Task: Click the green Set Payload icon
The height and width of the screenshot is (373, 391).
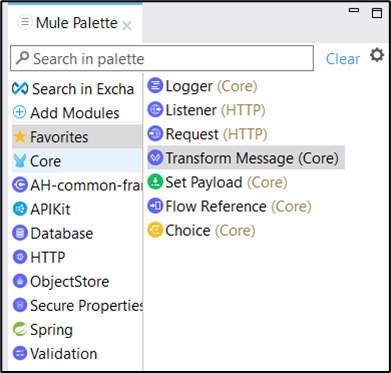Action: [x=155, y=182]
